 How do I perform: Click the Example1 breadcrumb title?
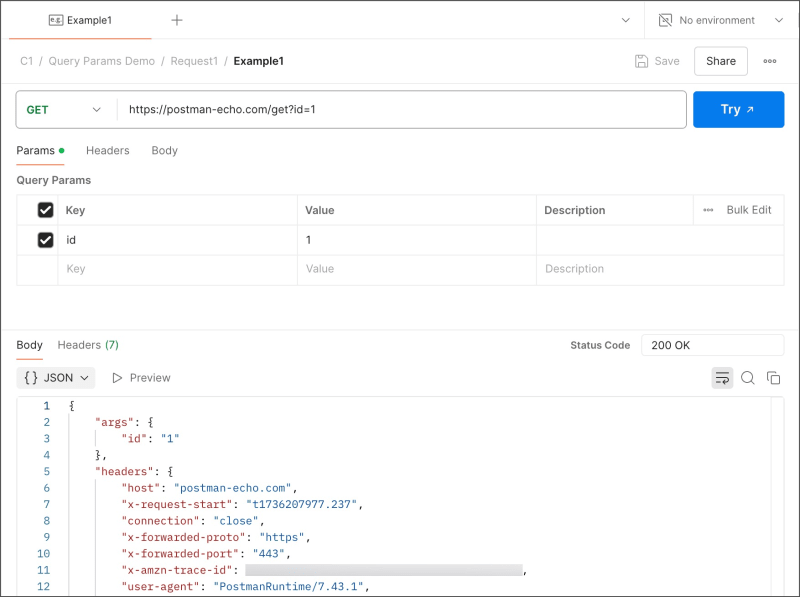[x=259, y=61]
